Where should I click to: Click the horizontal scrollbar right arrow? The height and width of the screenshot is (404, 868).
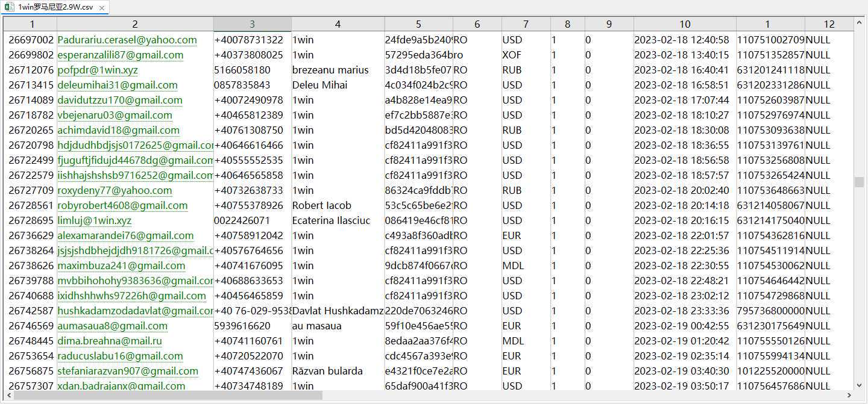click(x=849, y=396)
